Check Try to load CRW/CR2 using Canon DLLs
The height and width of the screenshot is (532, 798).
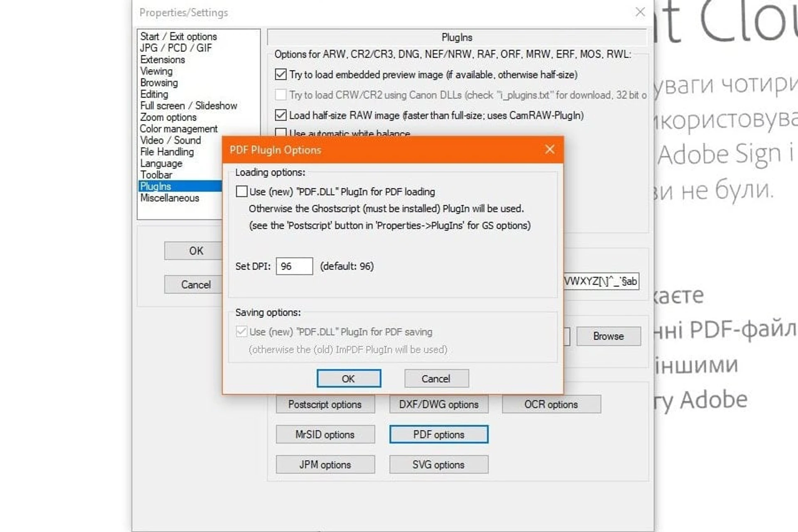tap(281, 95)
